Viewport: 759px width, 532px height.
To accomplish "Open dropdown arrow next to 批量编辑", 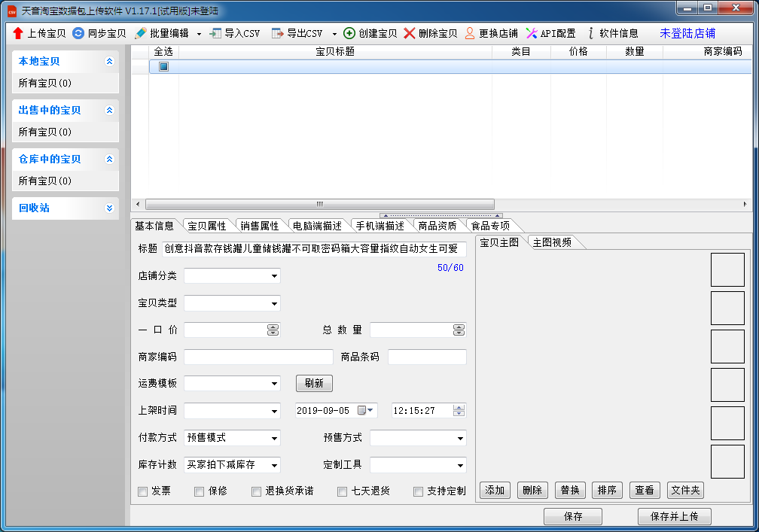I will 199,34.
